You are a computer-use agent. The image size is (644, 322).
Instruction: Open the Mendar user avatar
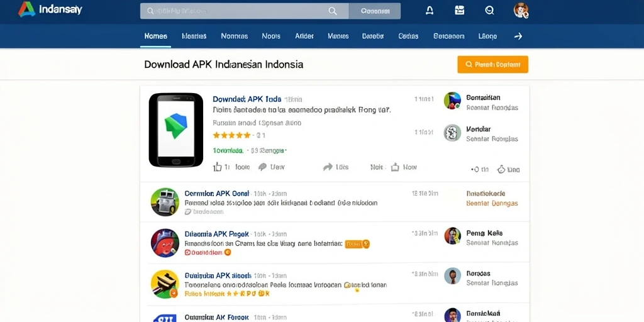coord(452,133)
